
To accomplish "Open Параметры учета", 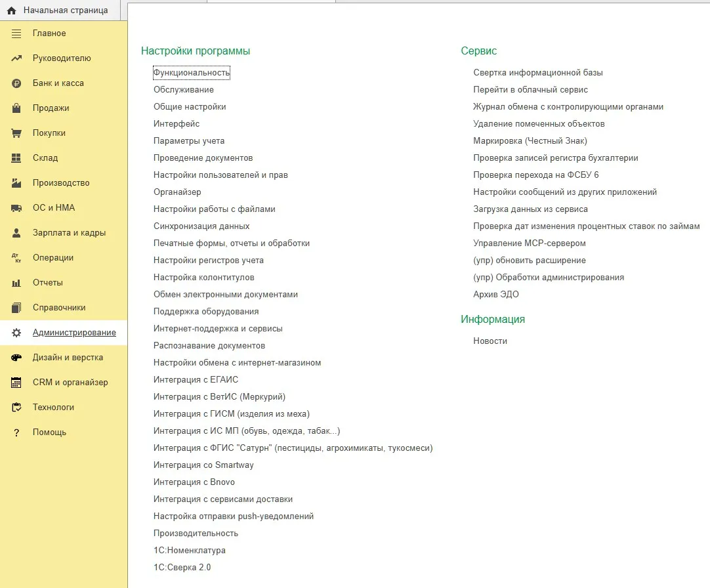I will point(189,141).
